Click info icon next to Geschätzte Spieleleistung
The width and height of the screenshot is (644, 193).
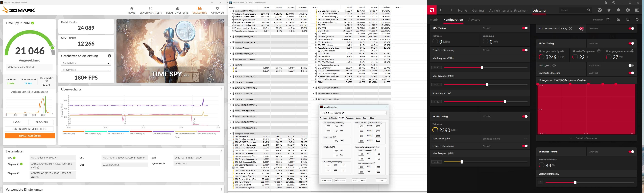[x=109, y=56]
